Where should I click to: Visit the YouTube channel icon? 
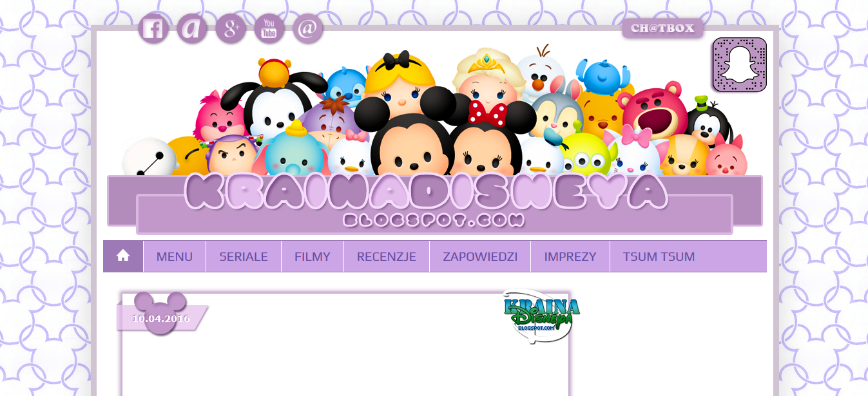[x=269, y=29]
